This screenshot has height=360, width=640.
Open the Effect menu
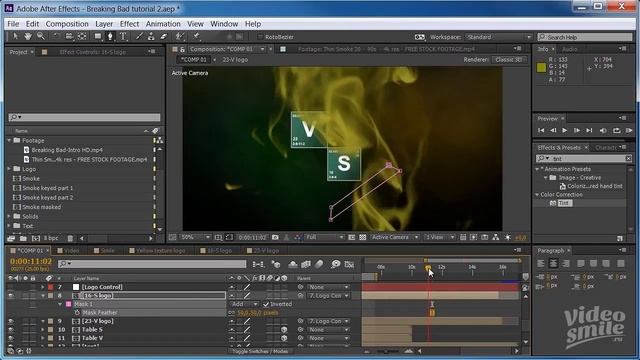click(129, 24)
